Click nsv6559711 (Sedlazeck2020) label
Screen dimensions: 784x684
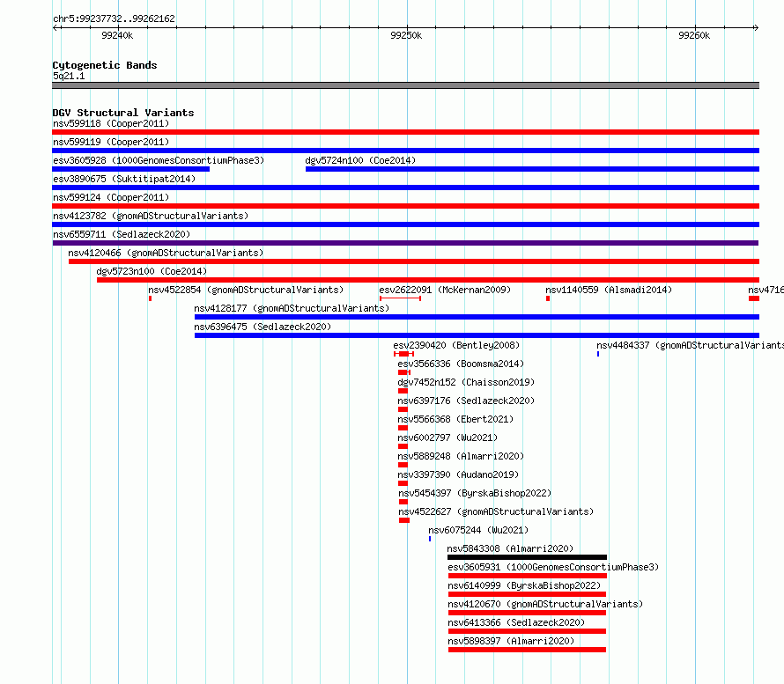click(122, 234)
